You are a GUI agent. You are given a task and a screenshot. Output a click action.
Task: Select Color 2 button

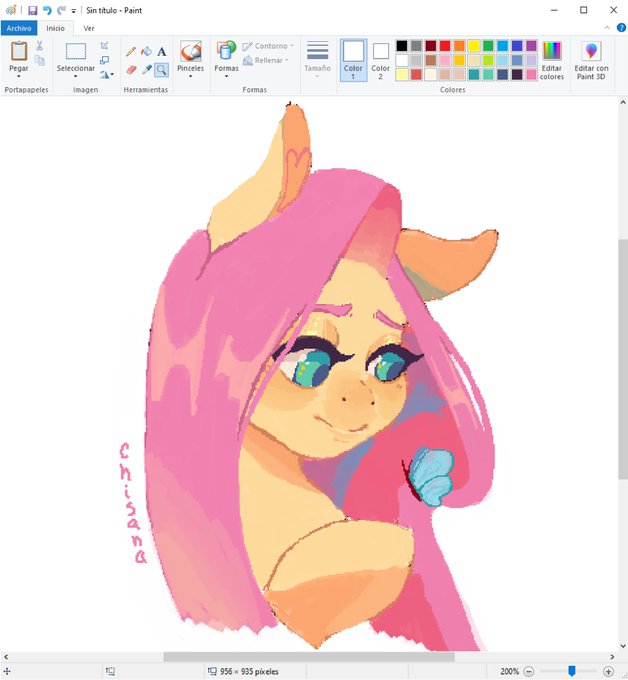coord(380,60)
